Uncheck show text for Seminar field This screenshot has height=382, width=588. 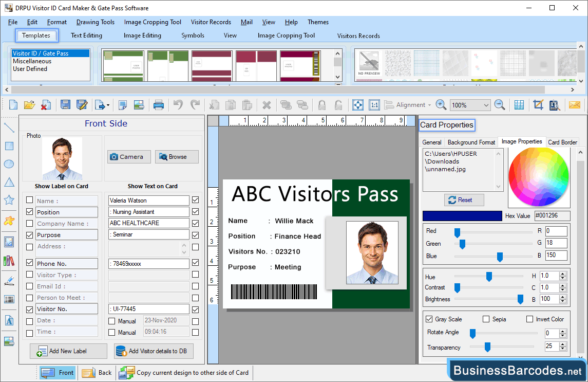point(195,235)
